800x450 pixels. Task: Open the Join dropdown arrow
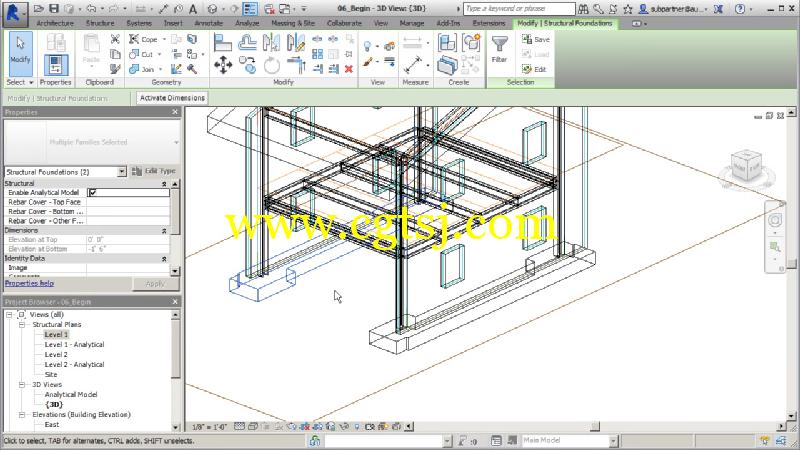(x=161, y=69)
